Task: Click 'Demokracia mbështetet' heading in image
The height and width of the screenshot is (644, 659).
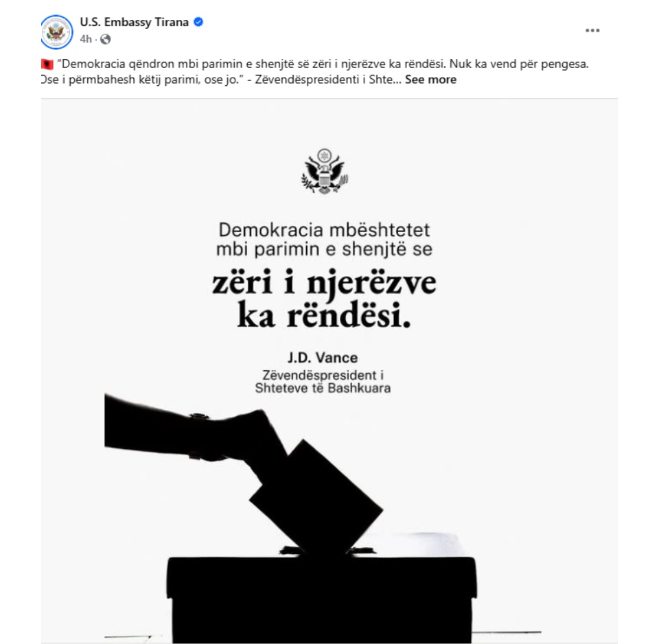Action: (324, 230)
